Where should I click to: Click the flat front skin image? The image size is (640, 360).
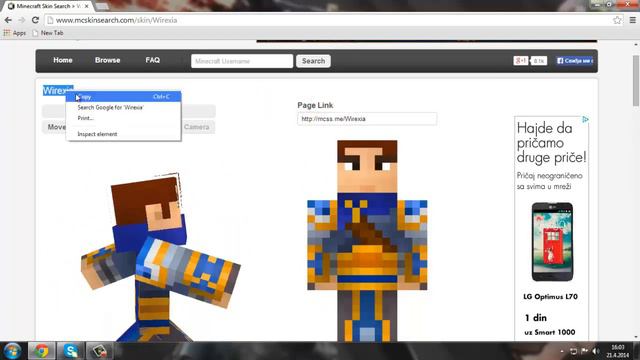[x=367, y=240]
